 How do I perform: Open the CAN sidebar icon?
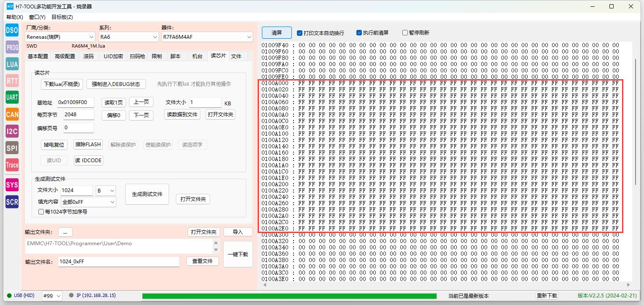click(12, 114)
